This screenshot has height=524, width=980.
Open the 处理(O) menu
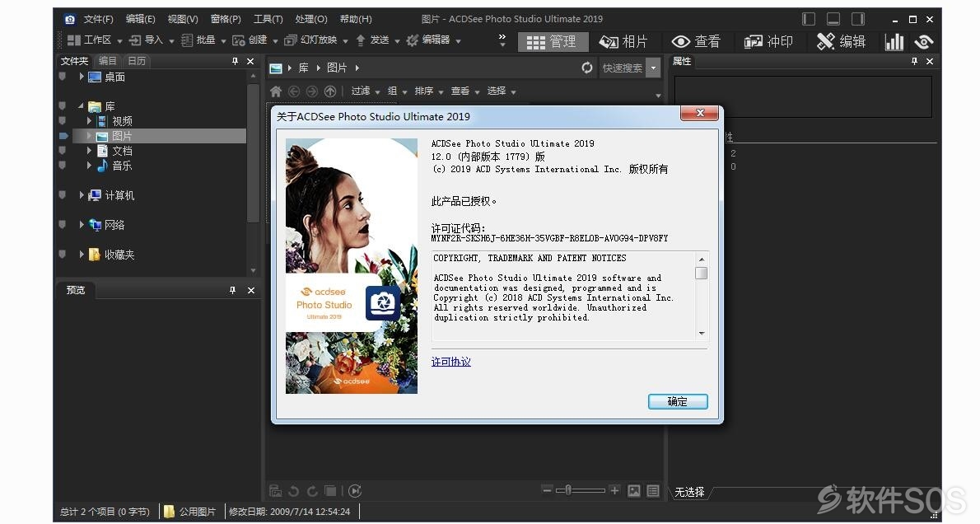[x=310, y=20]
